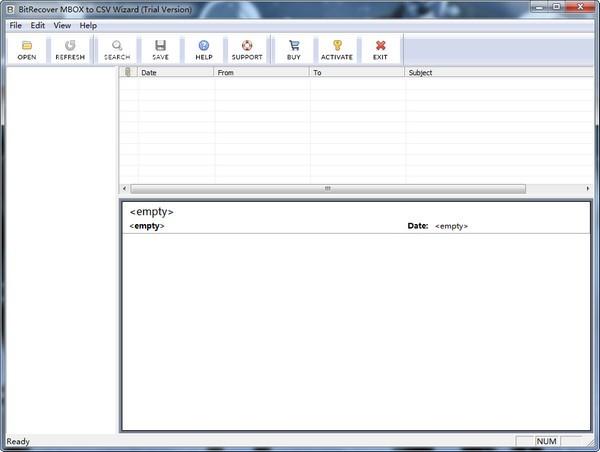Open Help from the toolbar
The height and width of the screenshot is (452, 600).
point(204,46)
